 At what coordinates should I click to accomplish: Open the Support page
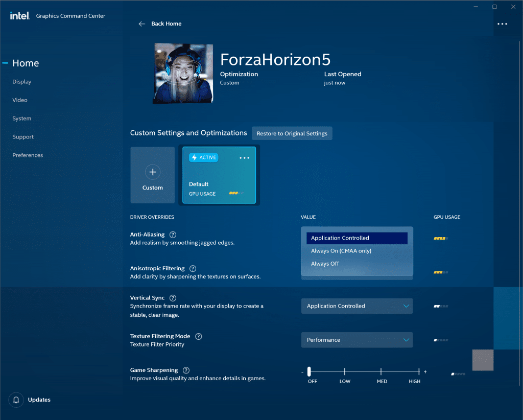tap(23, 137)
